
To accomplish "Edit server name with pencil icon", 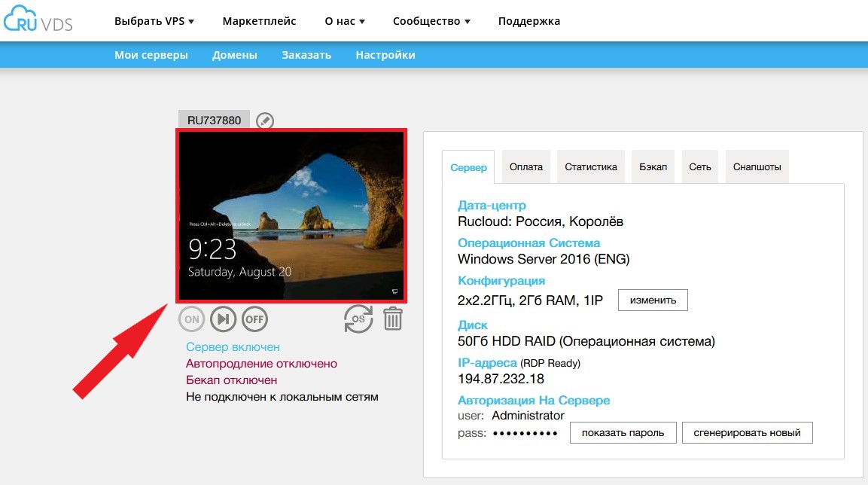I will (264, 120).
